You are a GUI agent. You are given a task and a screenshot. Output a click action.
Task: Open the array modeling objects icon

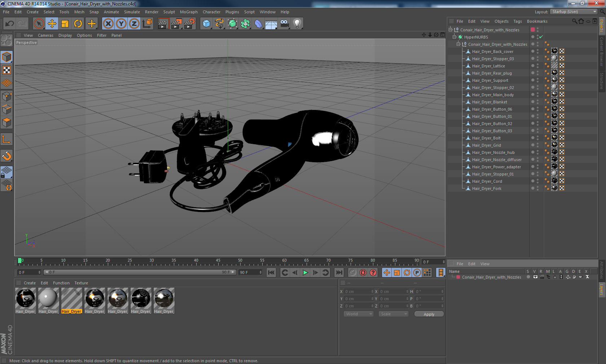pos(245,24)
